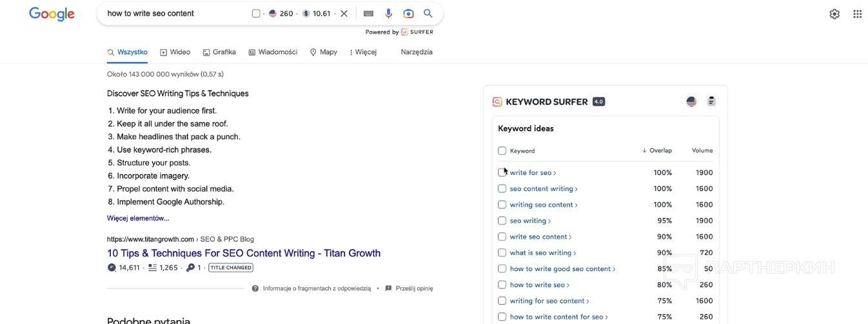Clear the search query with X icon
The height and width of the screenshot is (324, 868).
point(344,14)
